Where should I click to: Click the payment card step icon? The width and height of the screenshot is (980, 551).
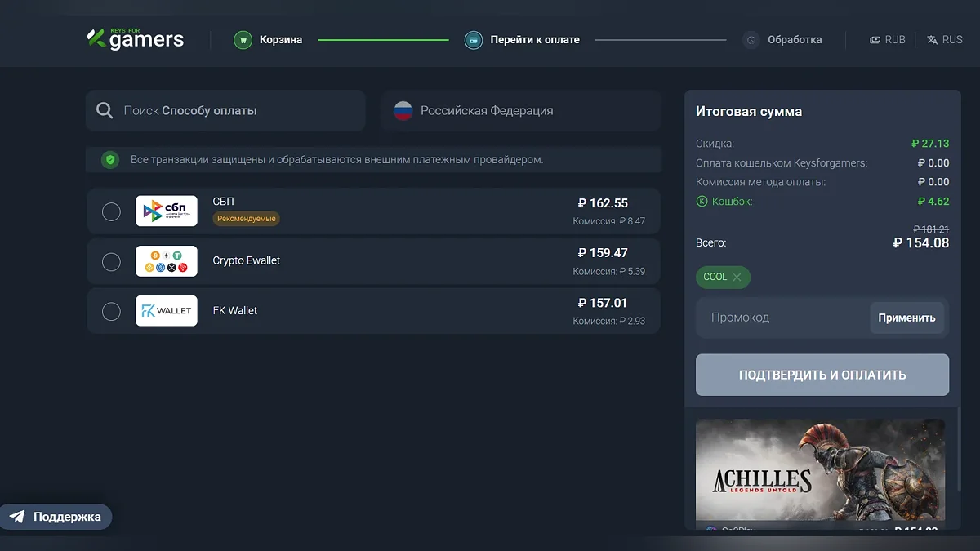tap(474, 40)
